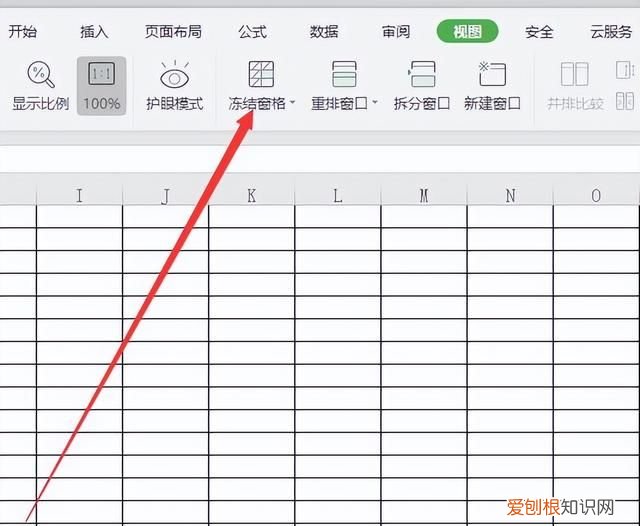Screen dimensions: 640x526
Task: Switch to the 插入 tab
Action: (x=94, y=31)
